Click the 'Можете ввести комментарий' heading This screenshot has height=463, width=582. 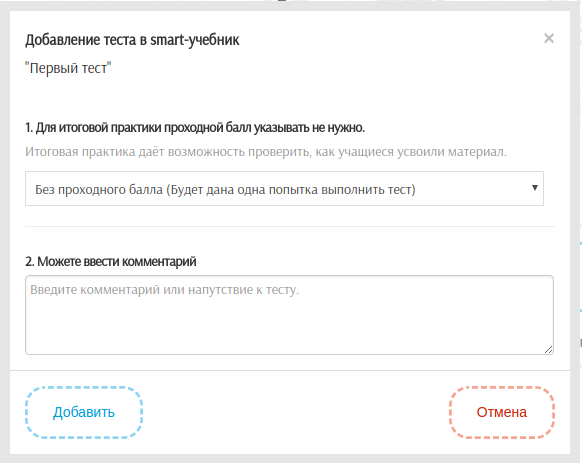tap(111, 262)
